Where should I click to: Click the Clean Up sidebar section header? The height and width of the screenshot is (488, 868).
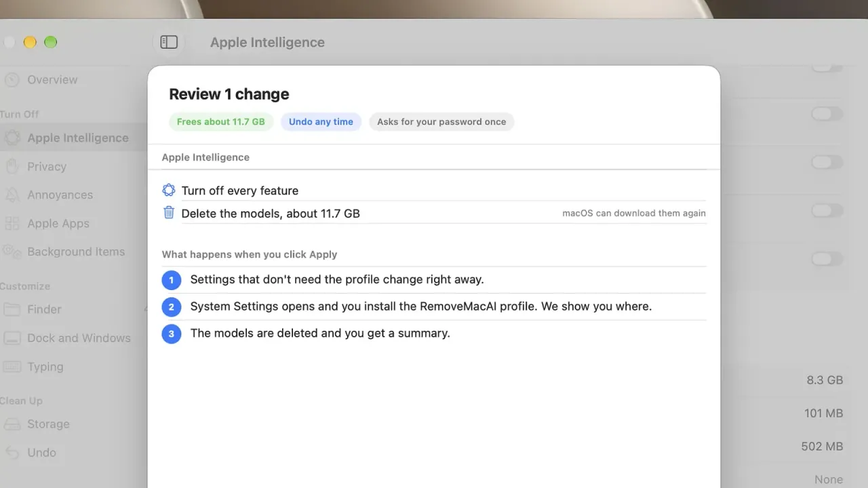pos(21,401)
